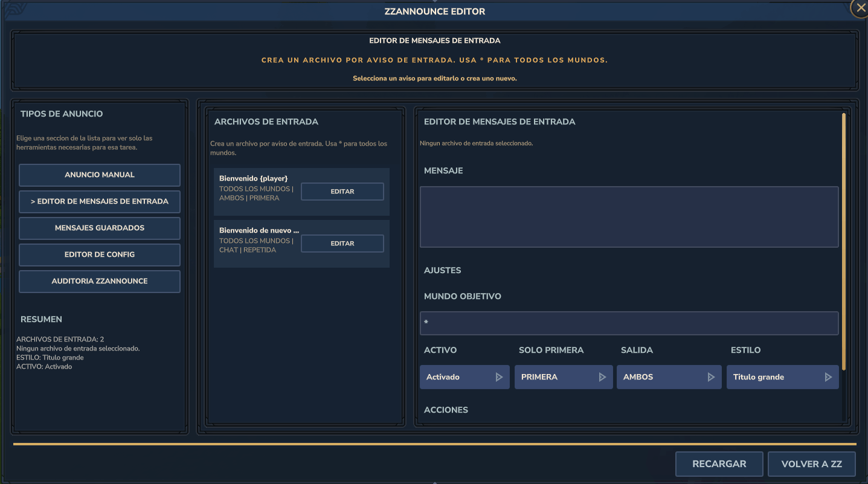Open the Solo Primera dropdown showing PRIMERA
Image resolution: width=868 pixels, height=484 pixels.
point(564,377)
